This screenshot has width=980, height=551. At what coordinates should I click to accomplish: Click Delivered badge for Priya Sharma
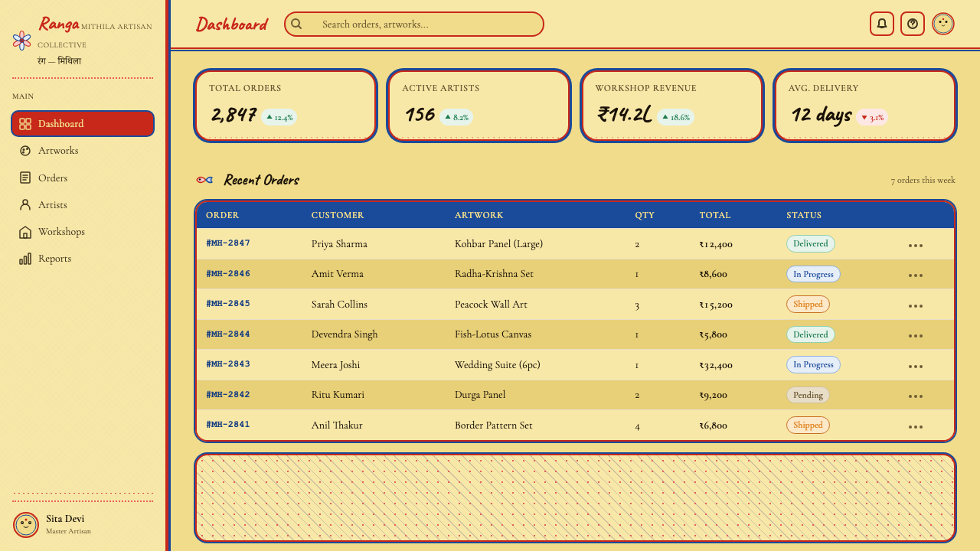coord(811,244)
